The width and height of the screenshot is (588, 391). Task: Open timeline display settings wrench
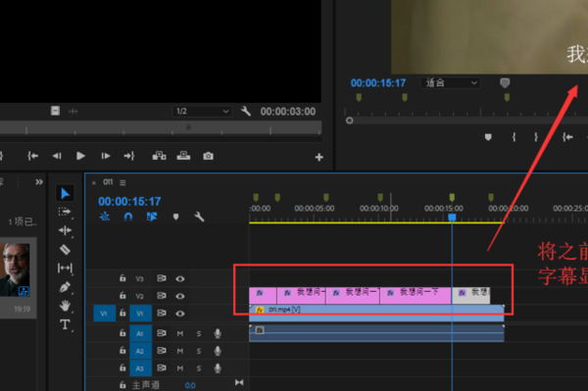point(199,217)
